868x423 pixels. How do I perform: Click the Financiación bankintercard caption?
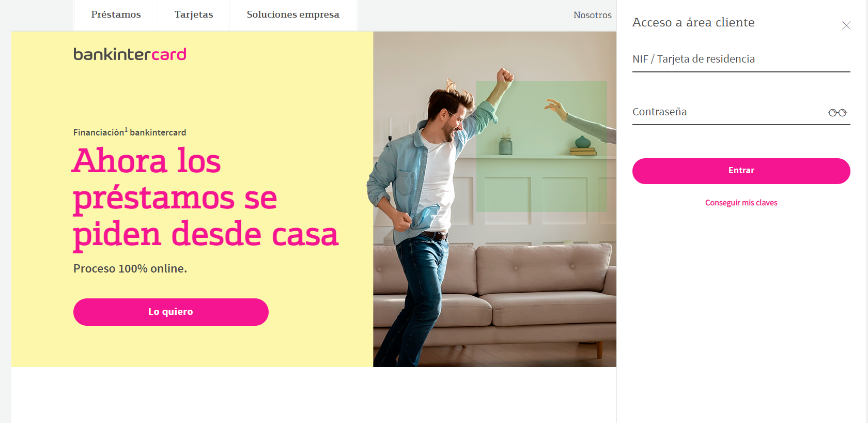click(x=130, y=132)
